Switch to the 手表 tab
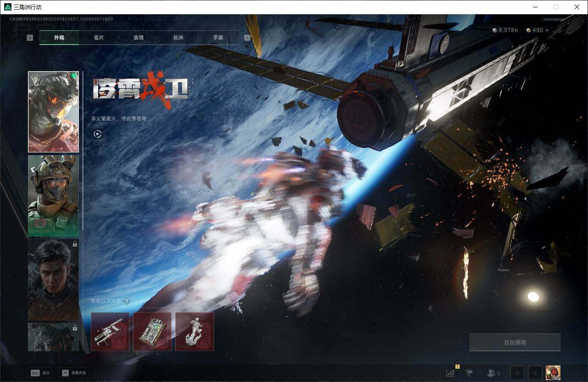 [218, 38]
